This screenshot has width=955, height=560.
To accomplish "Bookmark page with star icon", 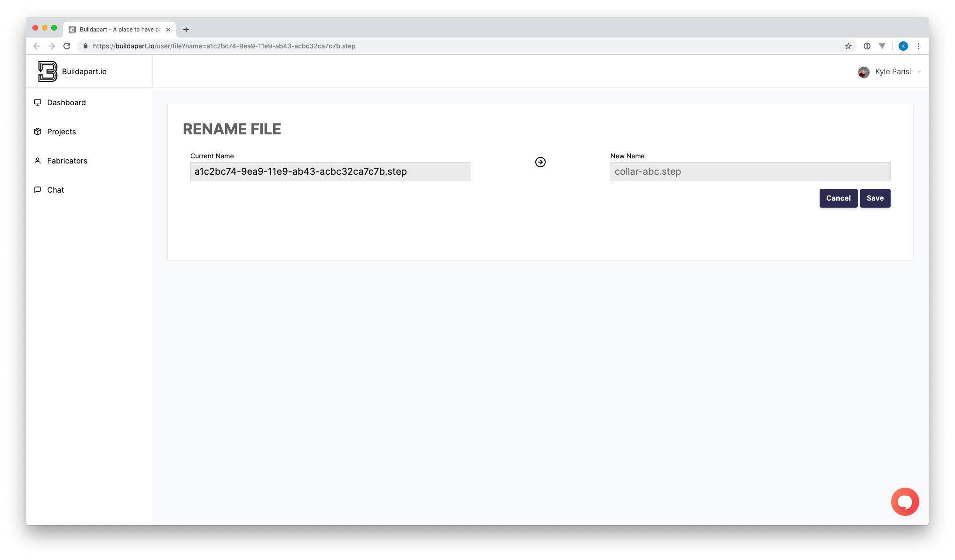I will (848, 46).
